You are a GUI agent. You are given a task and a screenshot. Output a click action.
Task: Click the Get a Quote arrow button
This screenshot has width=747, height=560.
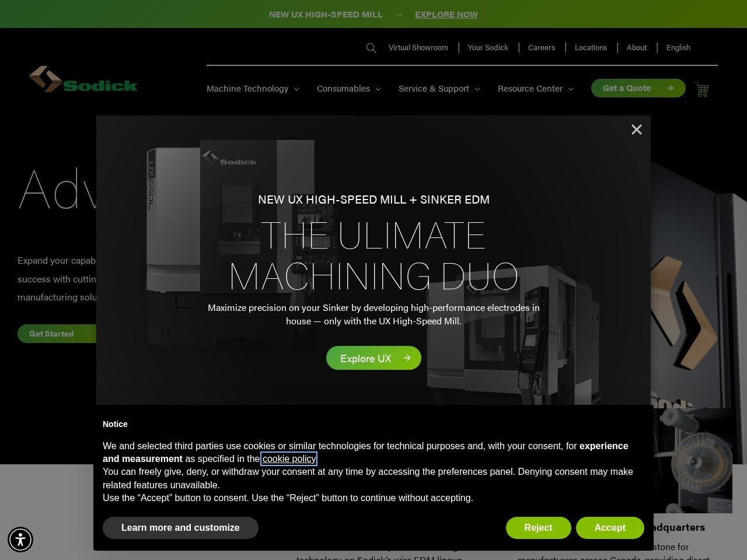[x=638, y=88]
